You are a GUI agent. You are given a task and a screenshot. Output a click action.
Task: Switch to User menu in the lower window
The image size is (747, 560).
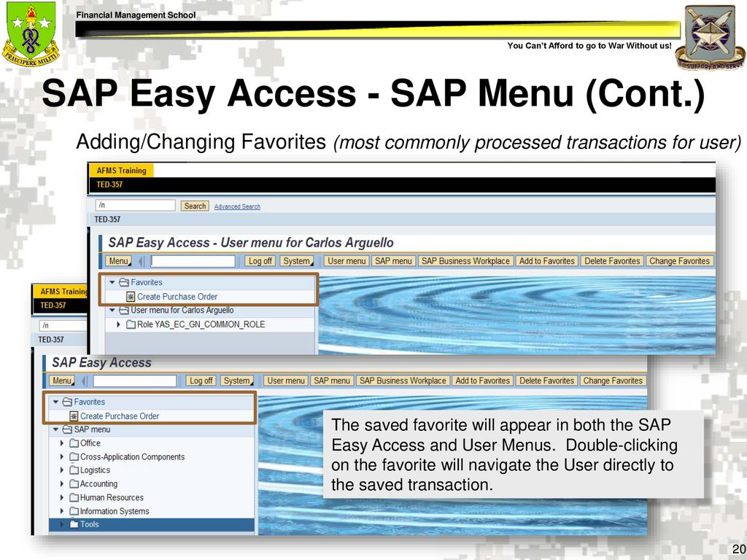(x=286, y=381)
